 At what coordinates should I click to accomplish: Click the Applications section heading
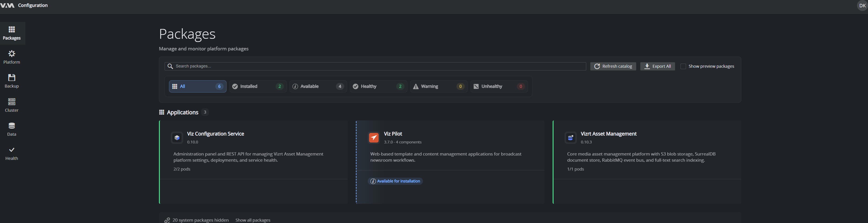183,112
